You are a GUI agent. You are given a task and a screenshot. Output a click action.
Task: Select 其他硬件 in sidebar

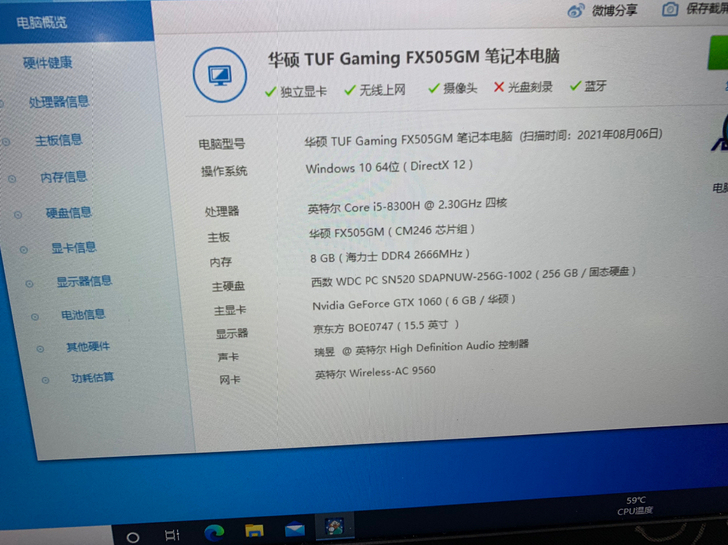(x=88, y=347)
